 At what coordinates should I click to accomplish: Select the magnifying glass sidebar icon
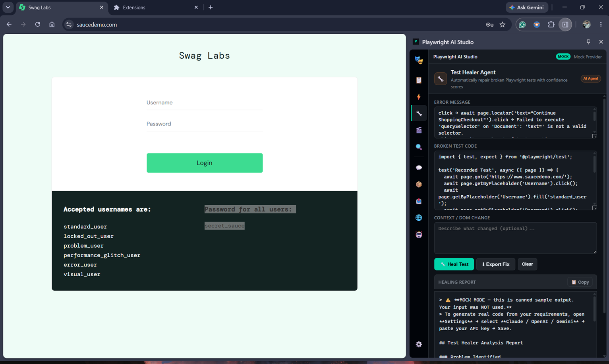pos(419,147)
